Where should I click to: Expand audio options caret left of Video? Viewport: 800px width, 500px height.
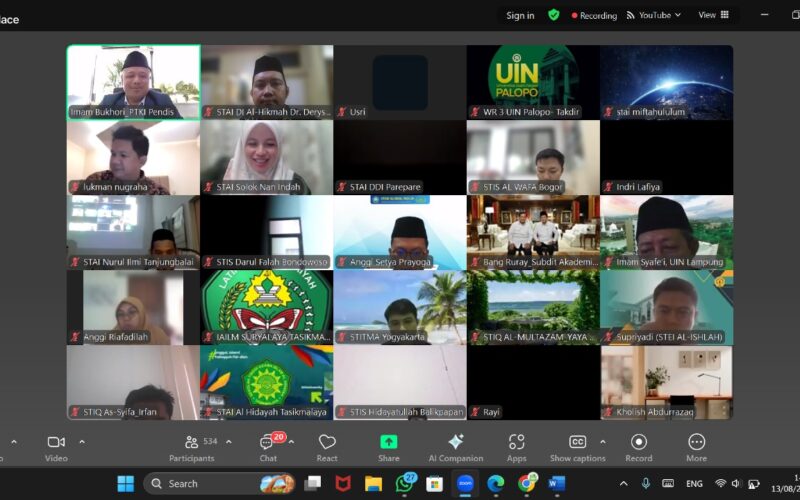pos(14,442)
